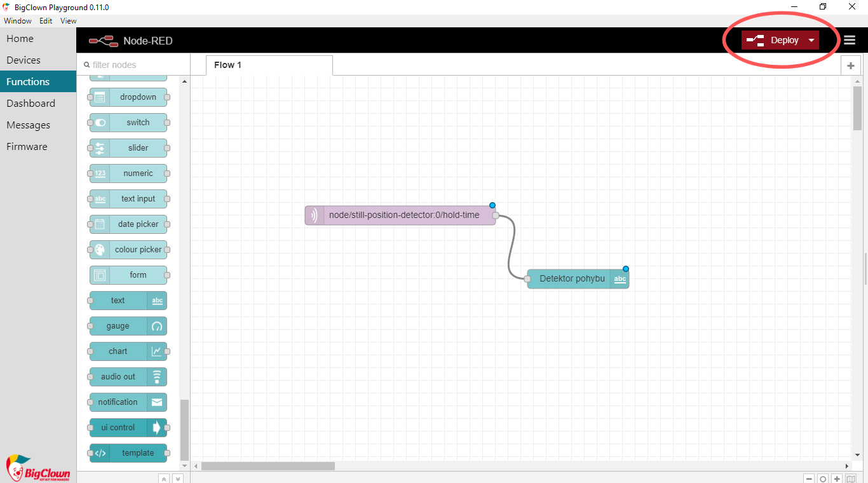Select the date picker node in palette
Viewport: 868px width, 483px height.
pyautogui.click(x=128, y=224)
